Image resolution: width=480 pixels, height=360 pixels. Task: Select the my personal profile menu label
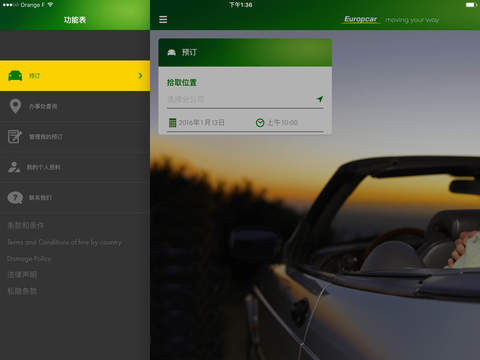[44, 167]
